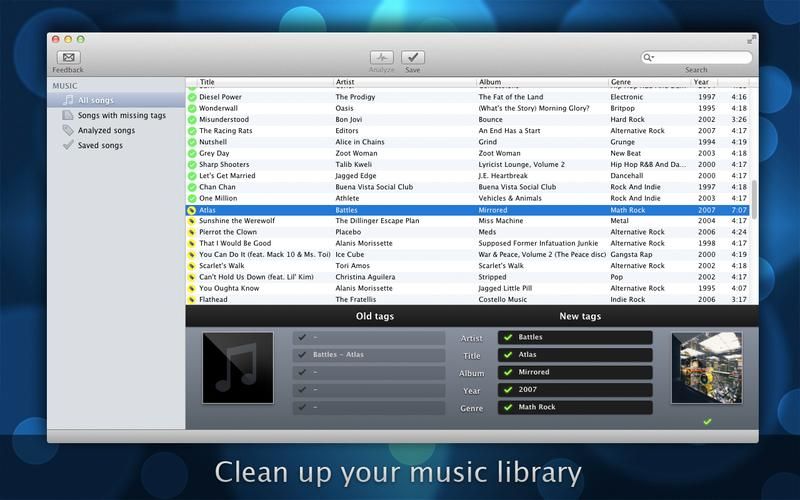The image size is (800, 500).
Task: Click the yellow tag icon for Flathead
Action: 192,299
